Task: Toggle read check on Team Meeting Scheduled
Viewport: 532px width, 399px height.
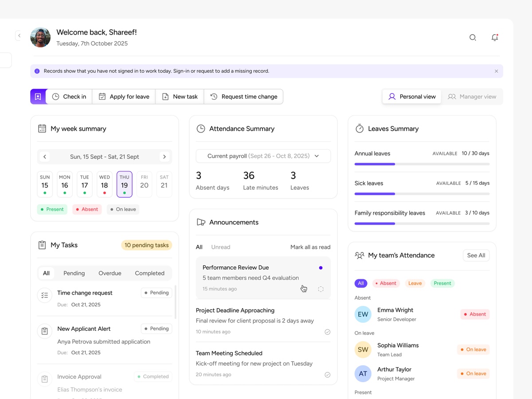Action: pos(328,375)
